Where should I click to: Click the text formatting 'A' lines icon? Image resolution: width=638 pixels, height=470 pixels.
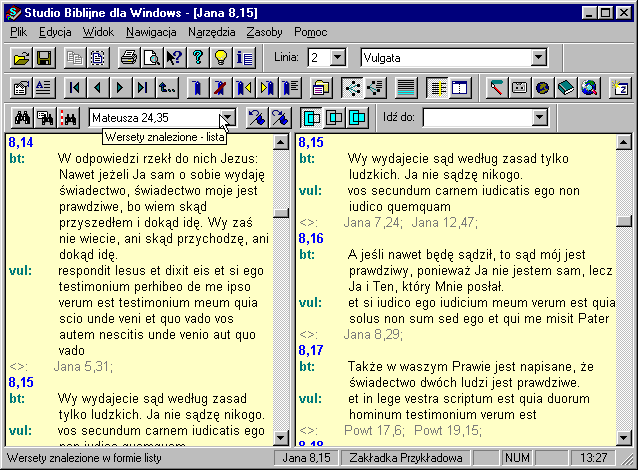pyautogui.click(x=44, y=87)
